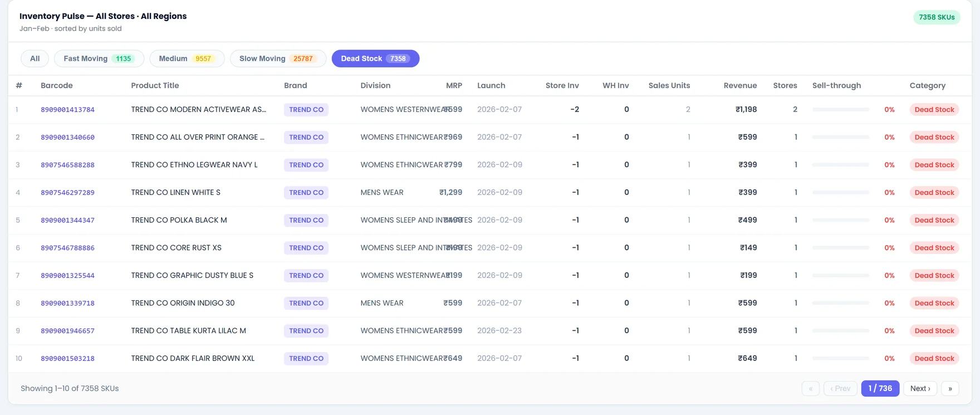Sort by Launch column header

pyautogui.click(x=491, y=85)
